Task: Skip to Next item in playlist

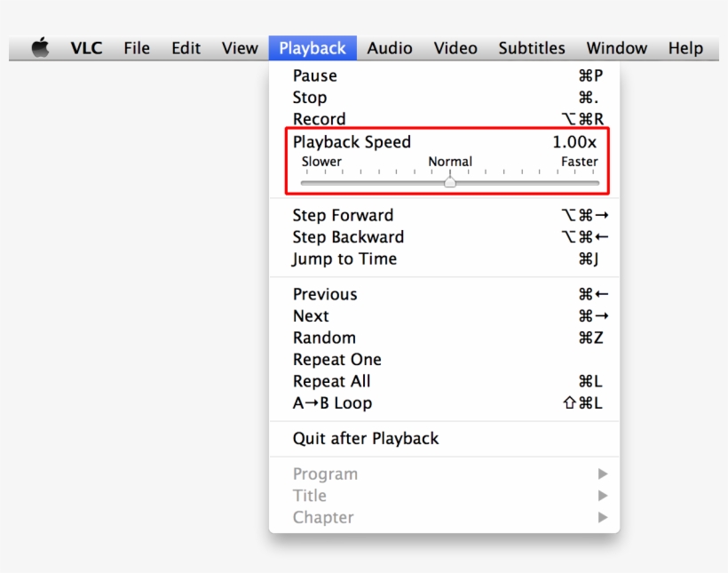Action: [x=311, y=315]
